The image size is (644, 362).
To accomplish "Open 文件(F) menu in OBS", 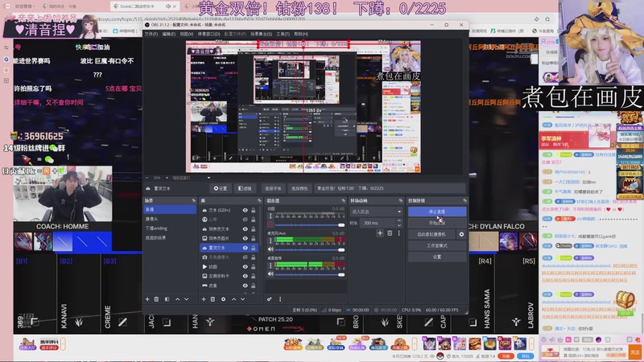I will click(151, 34).
